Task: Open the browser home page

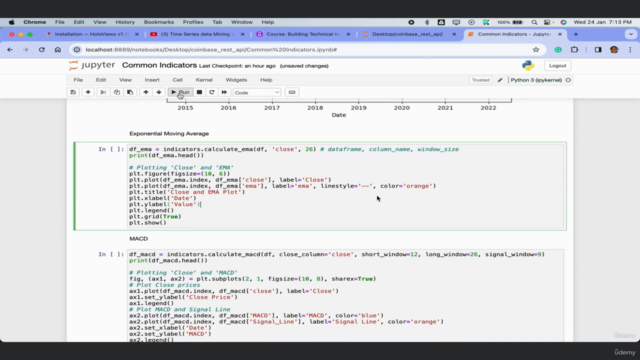Action: pos(58,50)
